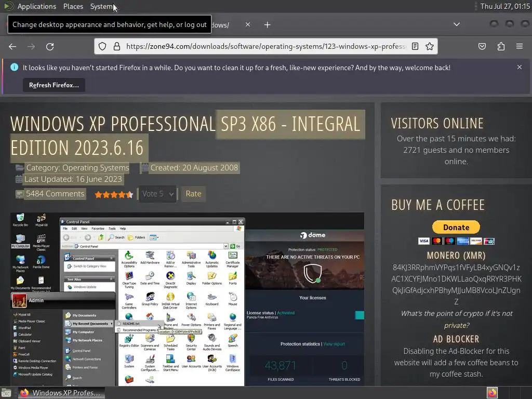532x399 pixels.
Task: Open the Places menu
Action: pos(73,6)
